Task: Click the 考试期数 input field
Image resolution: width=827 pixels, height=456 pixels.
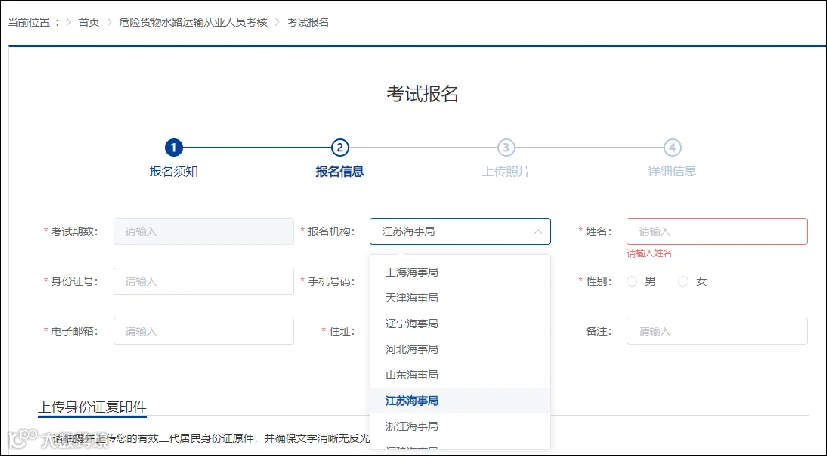Action: coord(204,231)
